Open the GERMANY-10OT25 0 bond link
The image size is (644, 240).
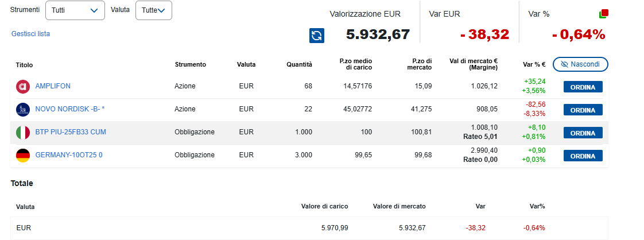(69, 155)
